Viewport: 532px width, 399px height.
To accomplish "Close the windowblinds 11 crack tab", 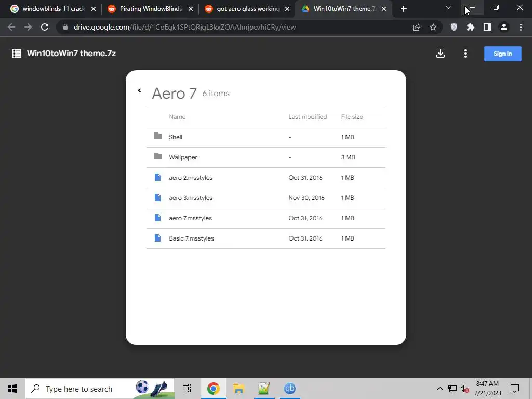I will pos(94,9).
